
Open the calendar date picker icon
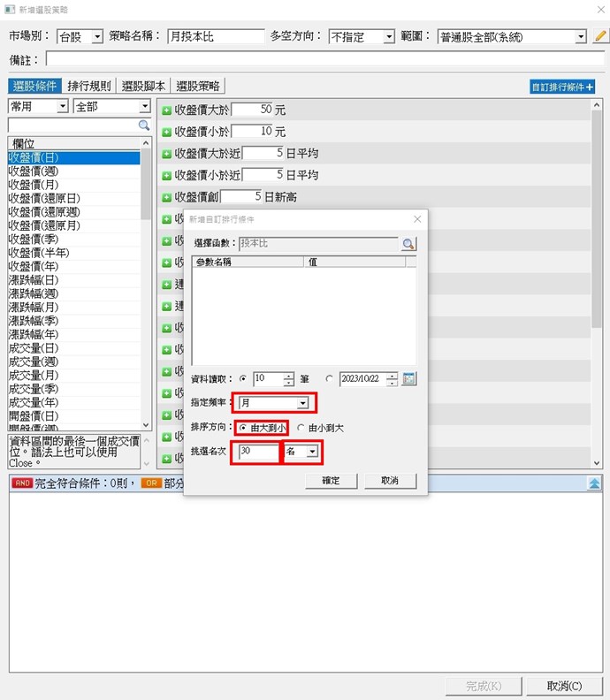point(408,379)
